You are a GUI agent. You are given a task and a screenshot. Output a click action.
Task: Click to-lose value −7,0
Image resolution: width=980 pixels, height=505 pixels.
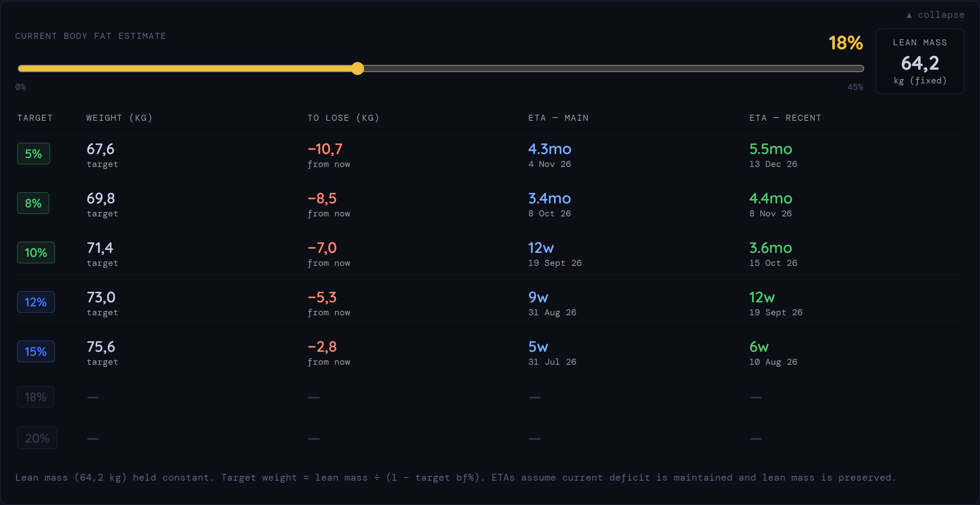click(x=322, y=248)
